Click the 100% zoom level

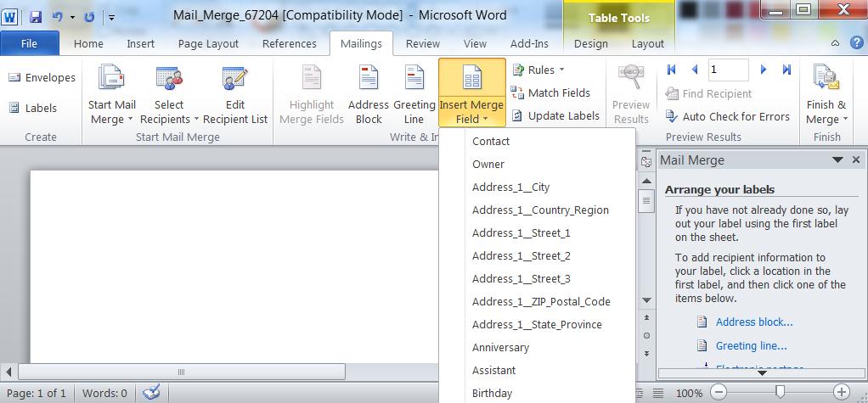[689, 393]
